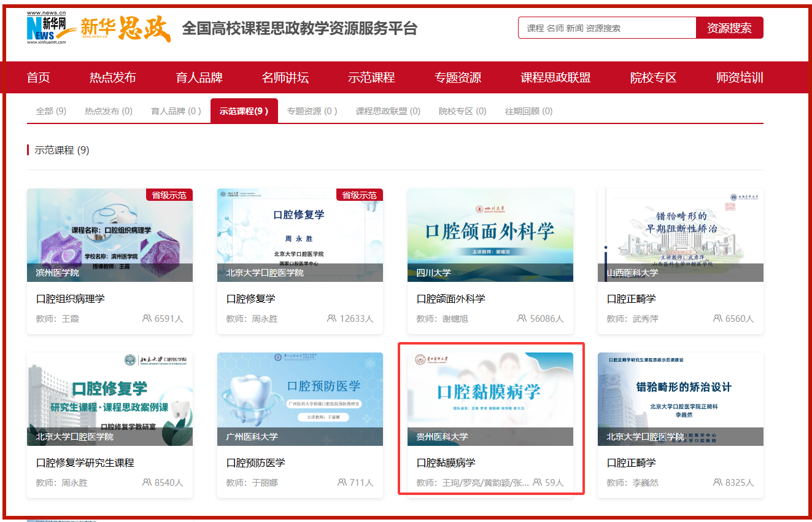Select 院校专区 in the red navigation bar
812x522 pixels.
653,77
